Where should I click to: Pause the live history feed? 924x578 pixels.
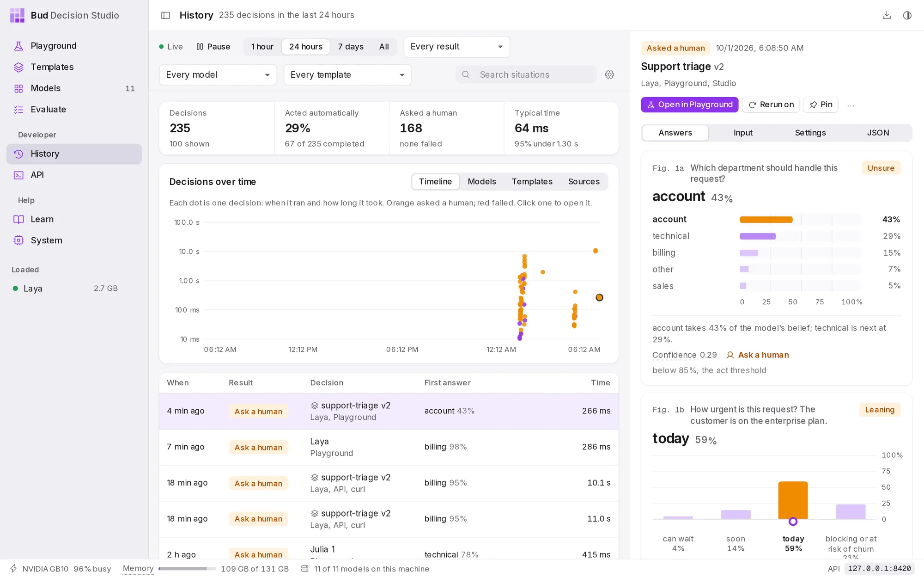[x=213, y=47]
